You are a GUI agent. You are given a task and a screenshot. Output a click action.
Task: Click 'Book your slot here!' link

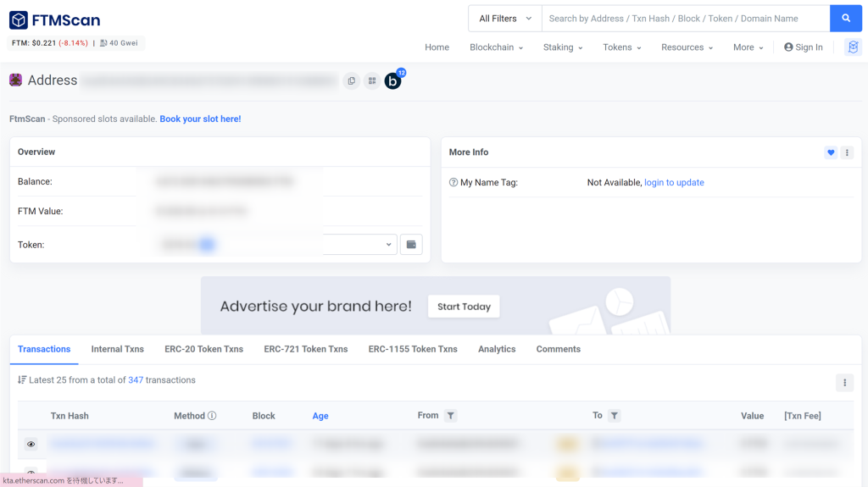click(200, 119)
